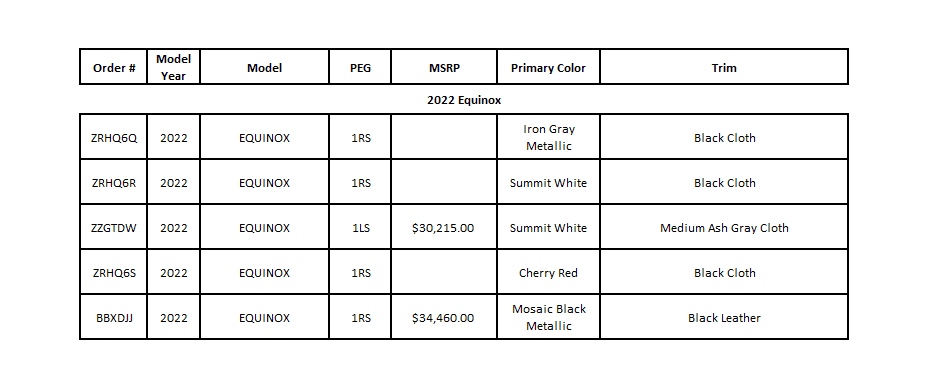This screenshot has width=929, height=385.
Task: Click the Cherry Red color cell
Action: 548,272
